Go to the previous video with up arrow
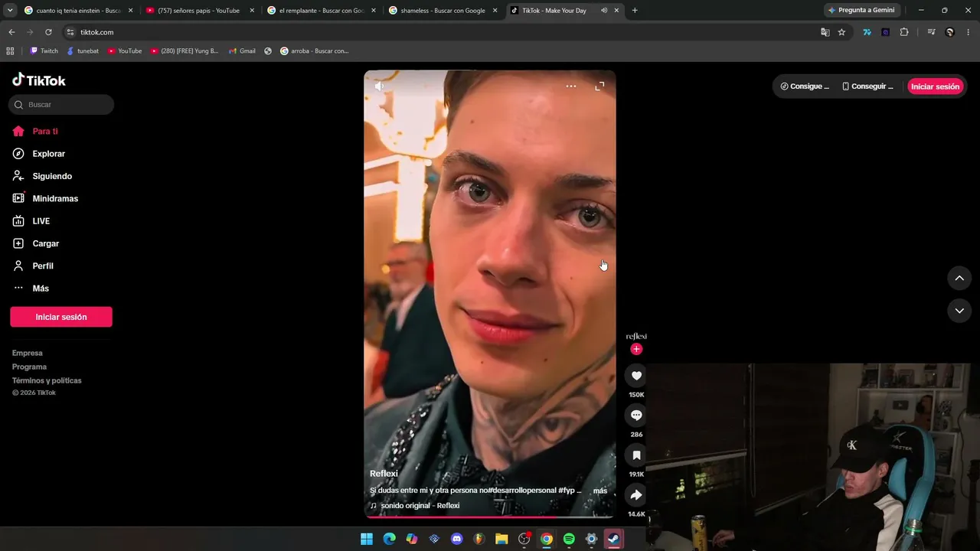980x551 pixels. 959,279
